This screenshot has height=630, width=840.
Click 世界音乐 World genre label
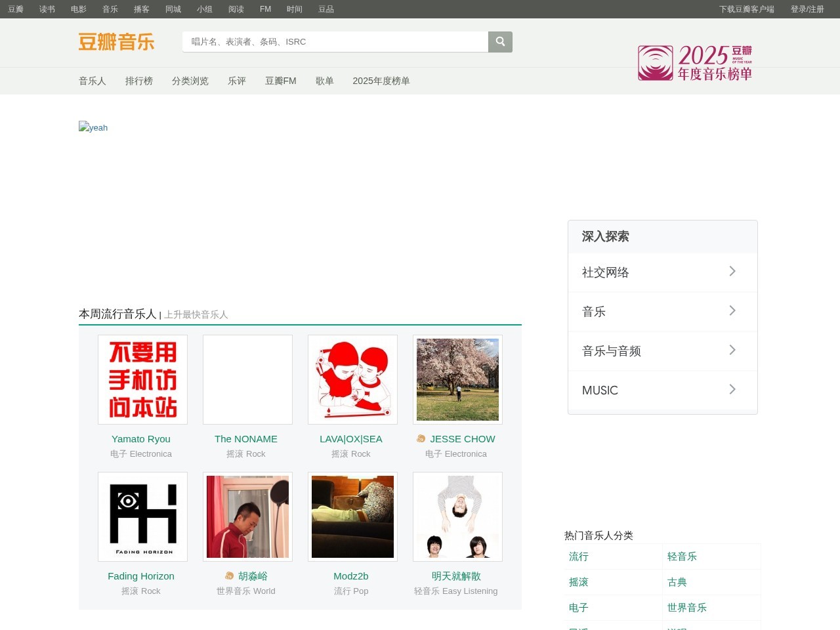click(x=246, y=591)
